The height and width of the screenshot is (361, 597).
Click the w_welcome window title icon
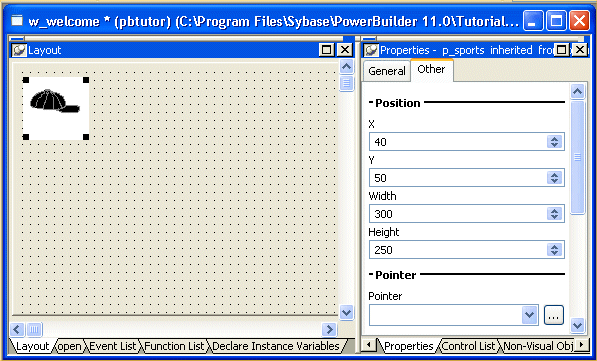coord(17,21)
